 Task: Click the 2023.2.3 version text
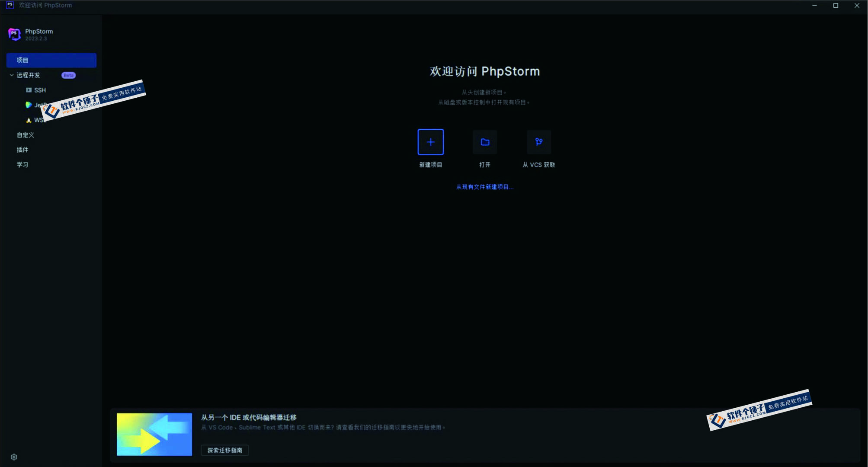click(x=36, y=38)
